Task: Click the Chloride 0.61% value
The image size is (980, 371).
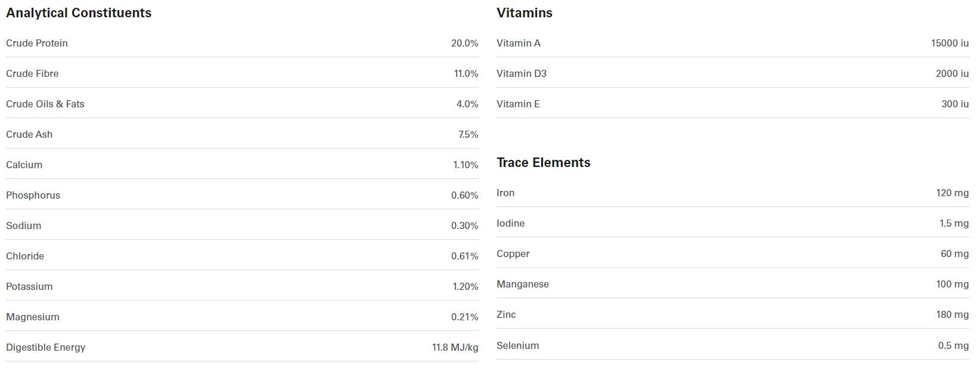Action: [464, 256]
